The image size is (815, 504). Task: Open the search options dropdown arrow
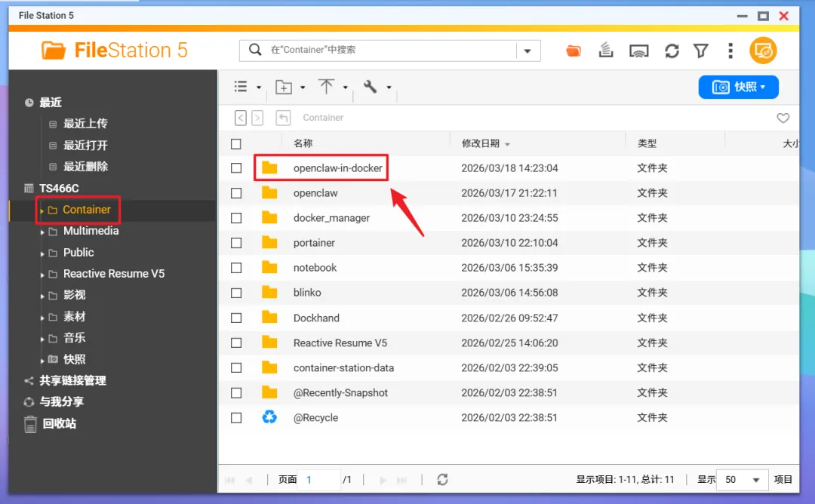[x=527, y=51]
